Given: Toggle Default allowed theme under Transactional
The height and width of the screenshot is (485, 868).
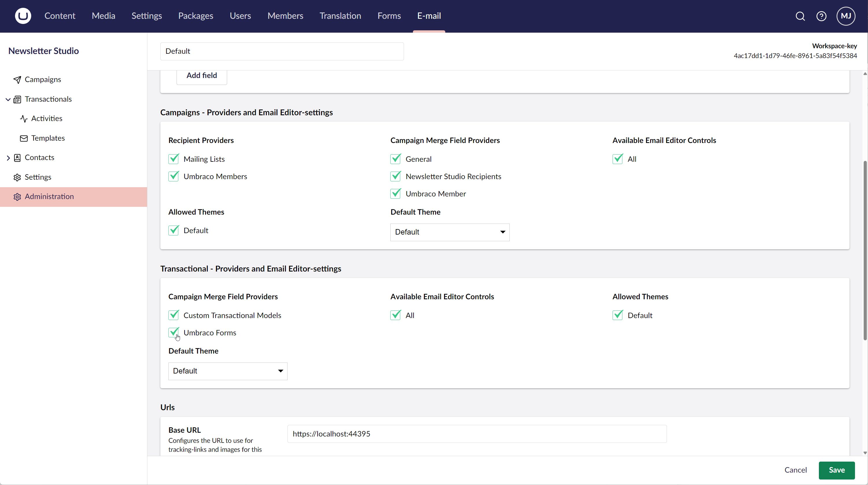Looking at the screenshot, I should point(618,315).
